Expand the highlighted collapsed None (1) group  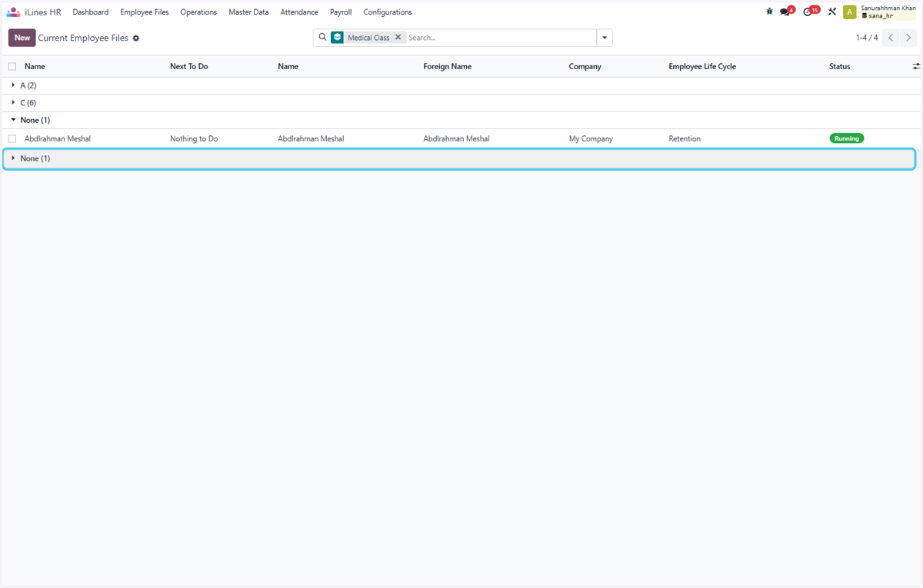point(459,158)
